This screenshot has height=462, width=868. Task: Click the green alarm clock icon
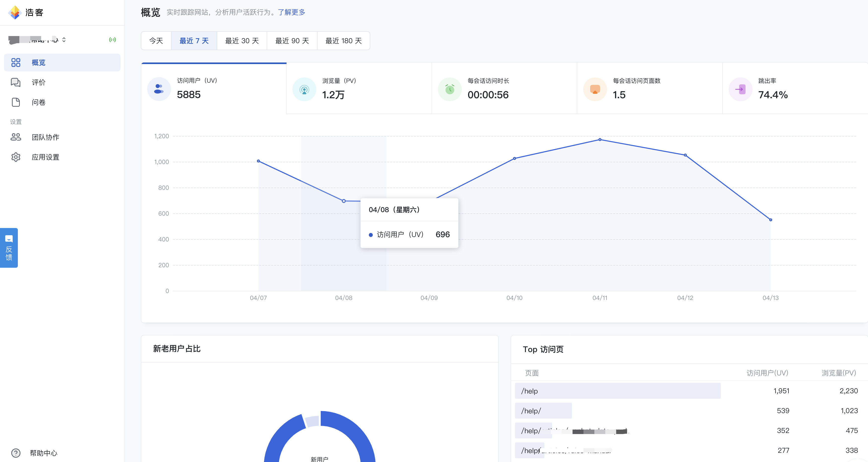pyautogui.click(x=450, y=89)
